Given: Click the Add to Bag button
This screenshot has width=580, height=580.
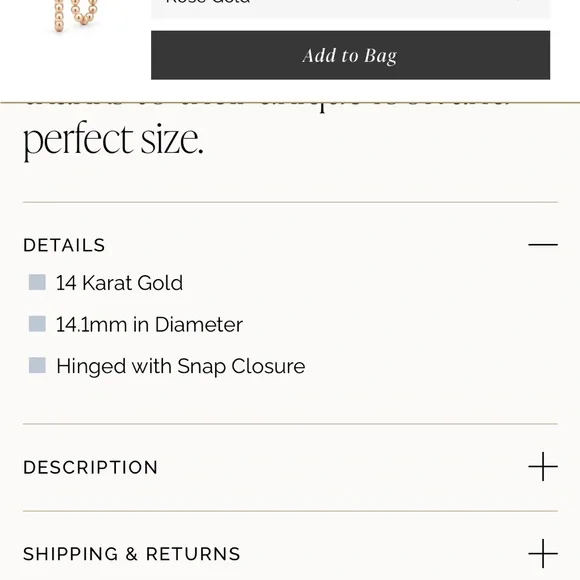Looking at the screenshot, I should (x=350, y=55).
